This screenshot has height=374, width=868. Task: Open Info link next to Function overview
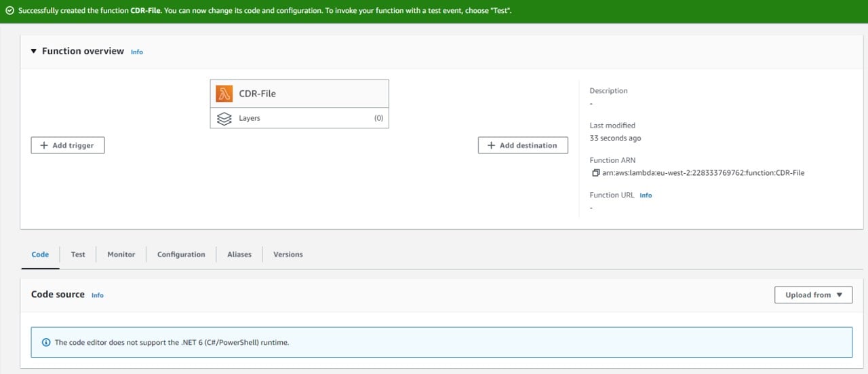(x=137, y=52)
